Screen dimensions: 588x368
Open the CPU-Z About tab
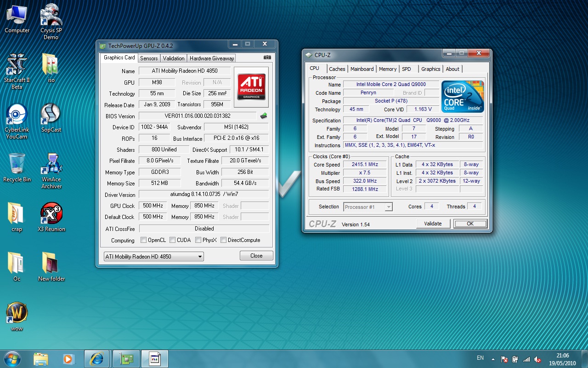tap(452, 69)
